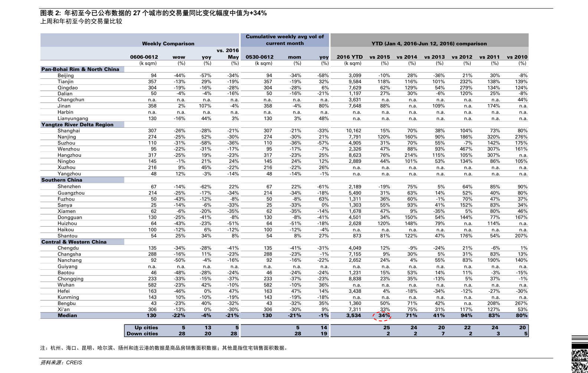
Task: Click the Shanghai row label
Action: click(x=69, y=131)
